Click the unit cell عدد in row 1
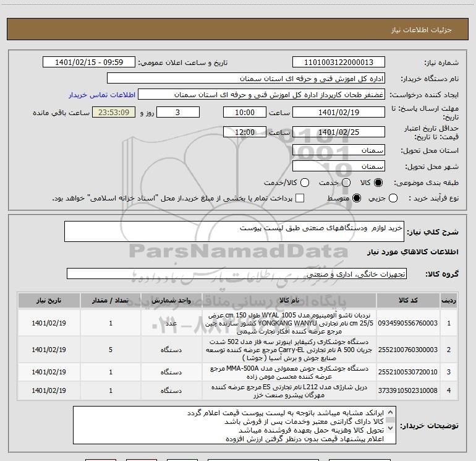The width and height of the screenshot is (476, 461). point(171,323)
